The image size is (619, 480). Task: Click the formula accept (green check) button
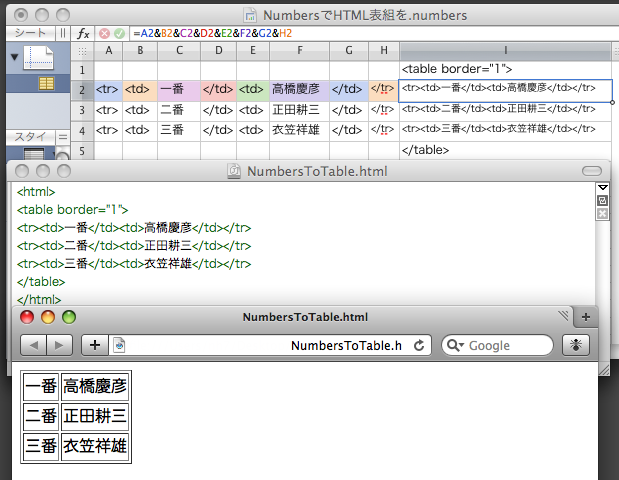tap(119, 33)
